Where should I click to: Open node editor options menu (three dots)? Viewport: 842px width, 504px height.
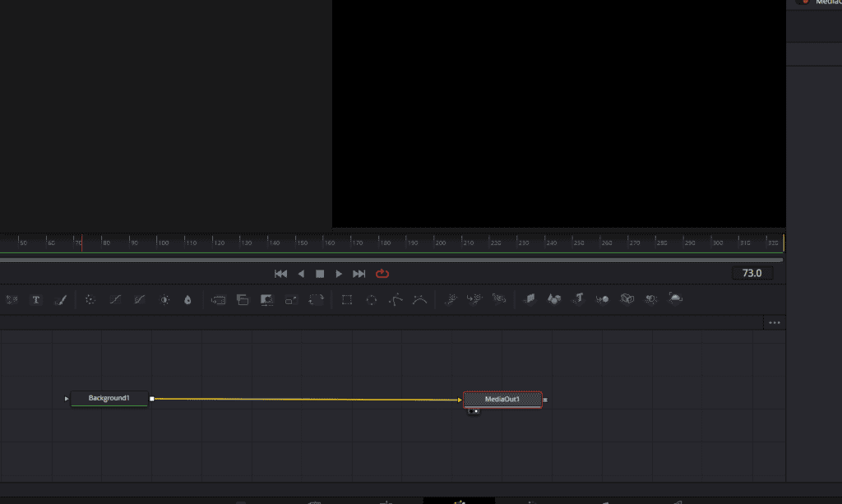tap(775, 322)
